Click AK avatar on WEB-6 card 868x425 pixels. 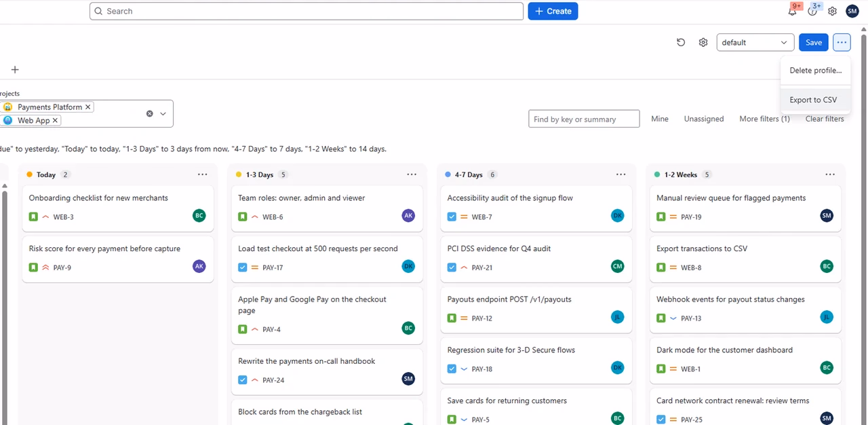pos(408,216)
